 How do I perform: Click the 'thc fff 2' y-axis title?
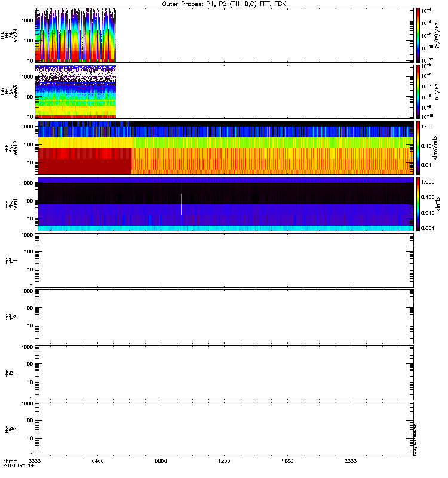(11, 317)
